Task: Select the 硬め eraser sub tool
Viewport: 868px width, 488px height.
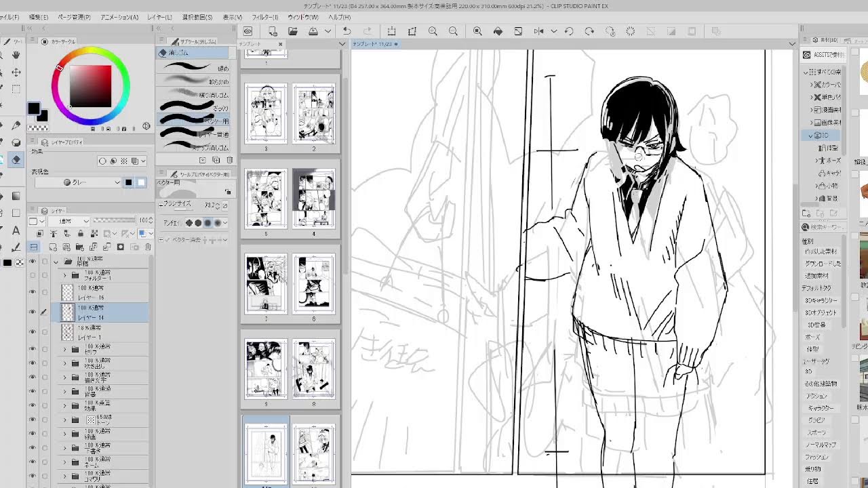Action: [195, 68]
